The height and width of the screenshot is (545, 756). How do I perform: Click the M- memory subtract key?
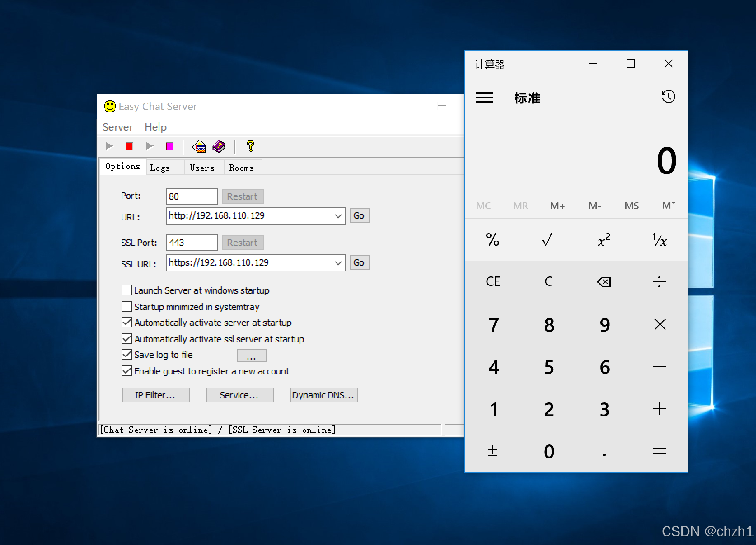coord(595,206)
